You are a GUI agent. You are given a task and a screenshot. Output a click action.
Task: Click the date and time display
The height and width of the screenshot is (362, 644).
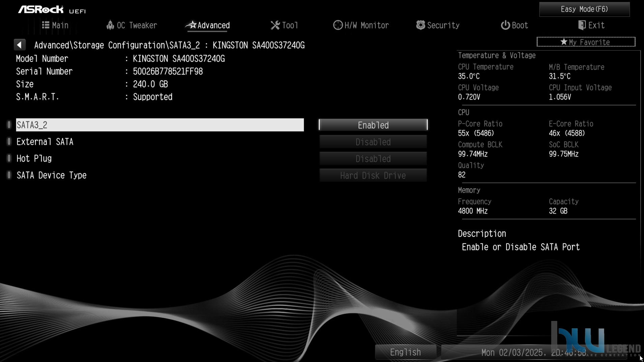tap(534, 353)
